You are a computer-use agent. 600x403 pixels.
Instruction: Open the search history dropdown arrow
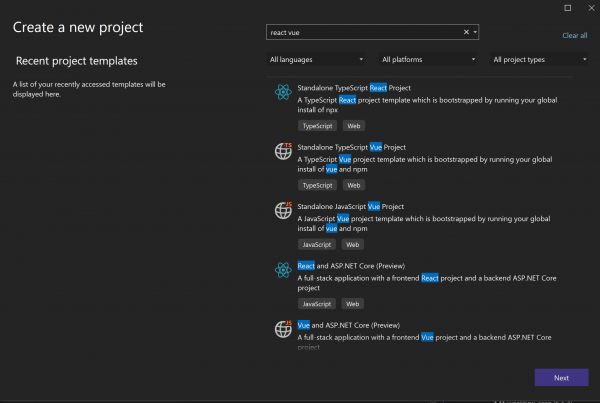[475, 32]
